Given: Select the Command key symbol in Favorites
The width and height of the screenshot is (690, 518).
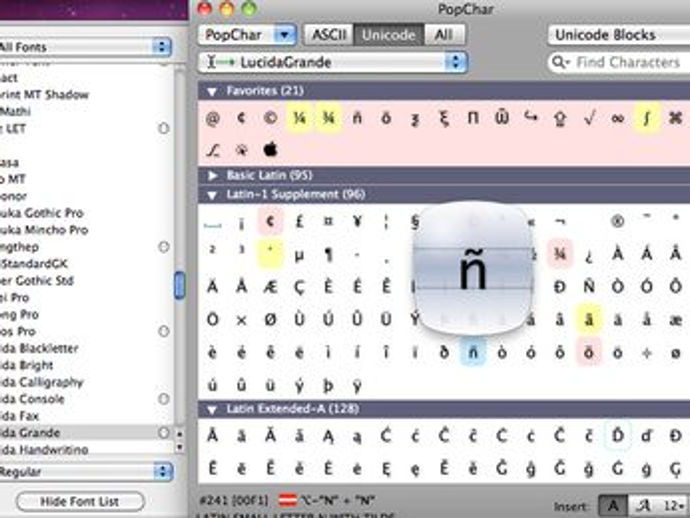Looking at the screenshot, I should pos(675,118).
